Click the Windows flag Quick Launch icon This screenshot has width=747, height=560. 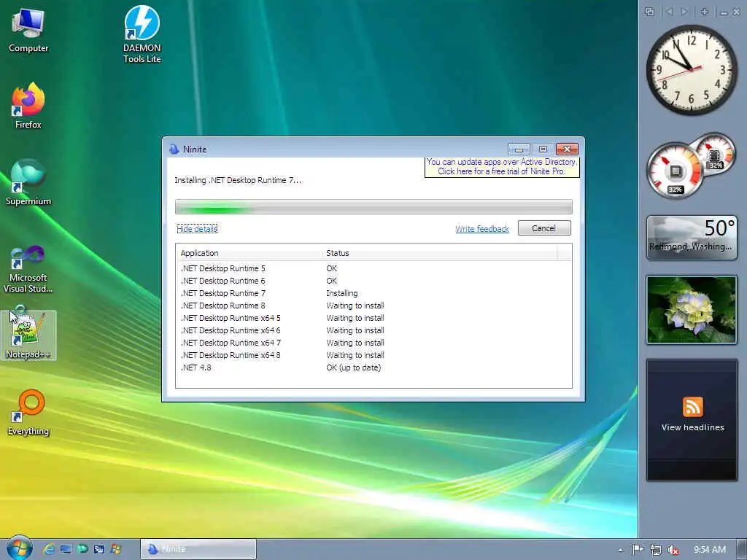click(x=116, y=549)
